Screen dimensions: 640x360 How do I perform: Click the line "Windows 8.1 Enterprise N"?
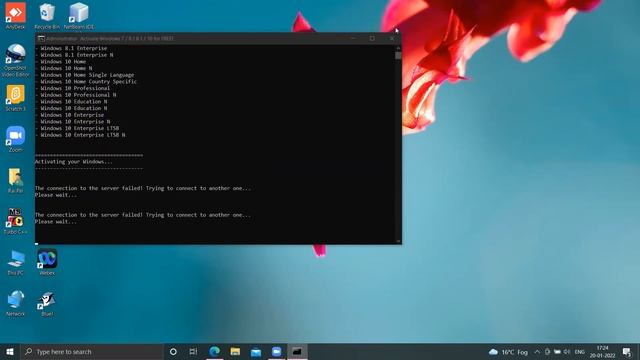point(77,55)
